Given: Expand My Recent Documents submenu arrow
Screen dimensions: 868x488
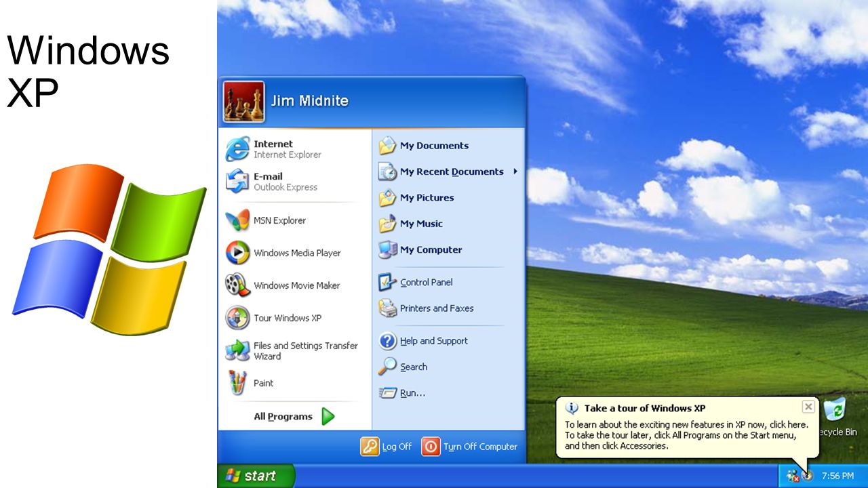Looking at the screenshot, I should click(x=515, y=171).
